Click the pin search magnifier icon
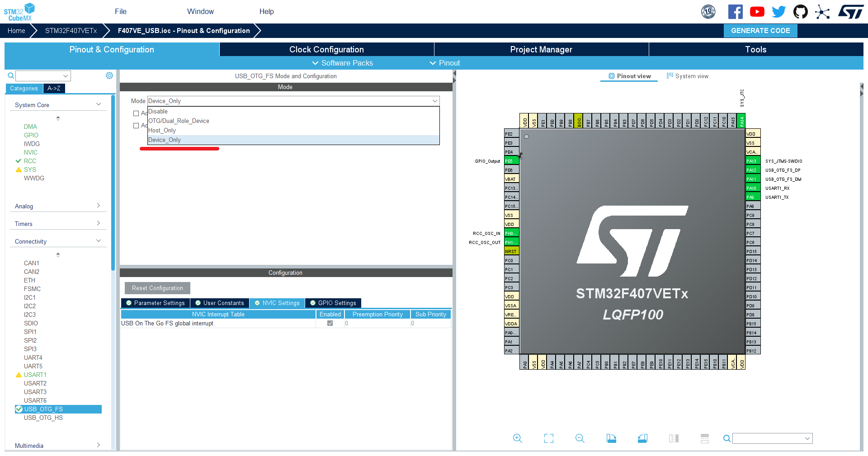This screenshot has height=456, width=868. 726,438
